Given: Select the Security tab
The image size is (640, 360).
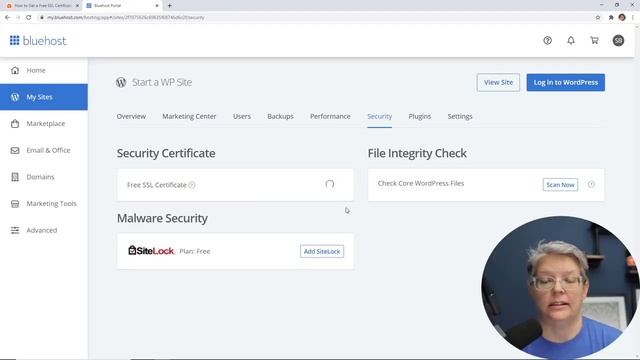Looking at the screenshot, I should 380,116.
